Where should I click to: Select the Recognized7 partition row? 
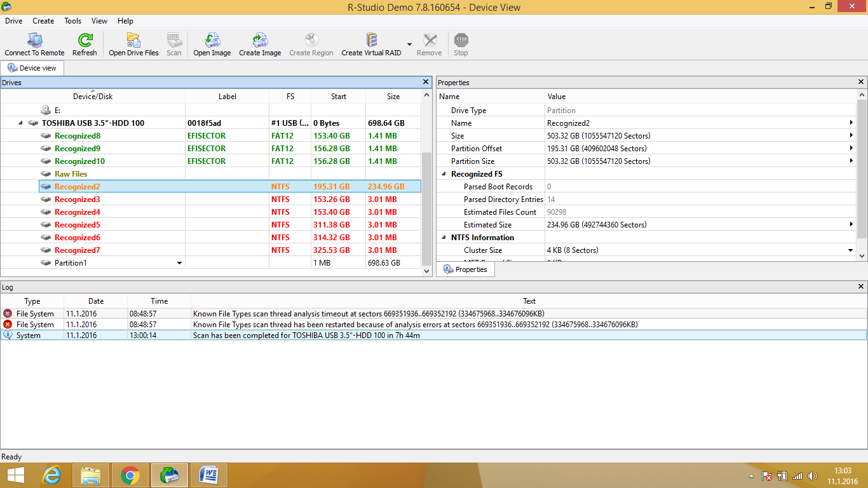pyautogui.click(x=230, y=250)
